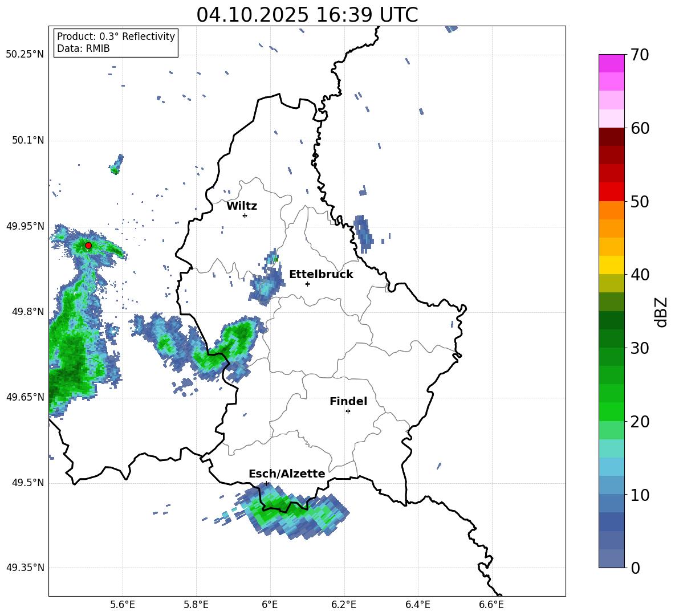The image size is (675, 616).
Task: Click the 50.25°N latitude label
Action: (25, 54)
